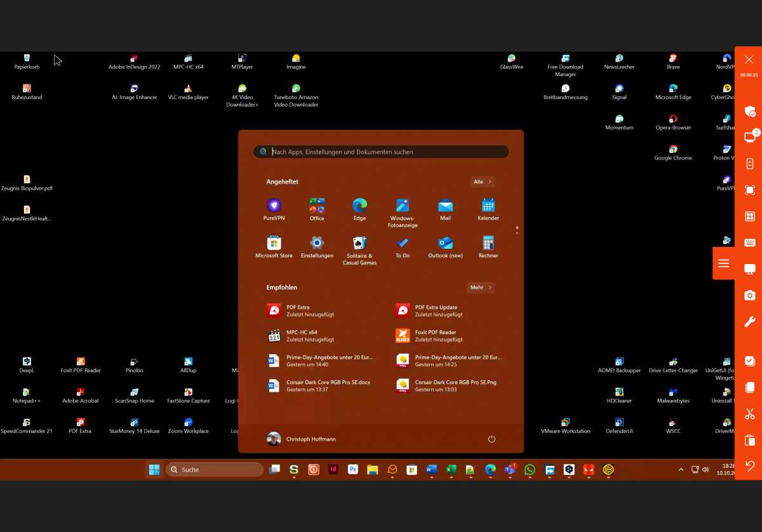762x532 pixels.
Task: Click the screenshot camera icon in the orange sidebar
Action: point(749,295)
